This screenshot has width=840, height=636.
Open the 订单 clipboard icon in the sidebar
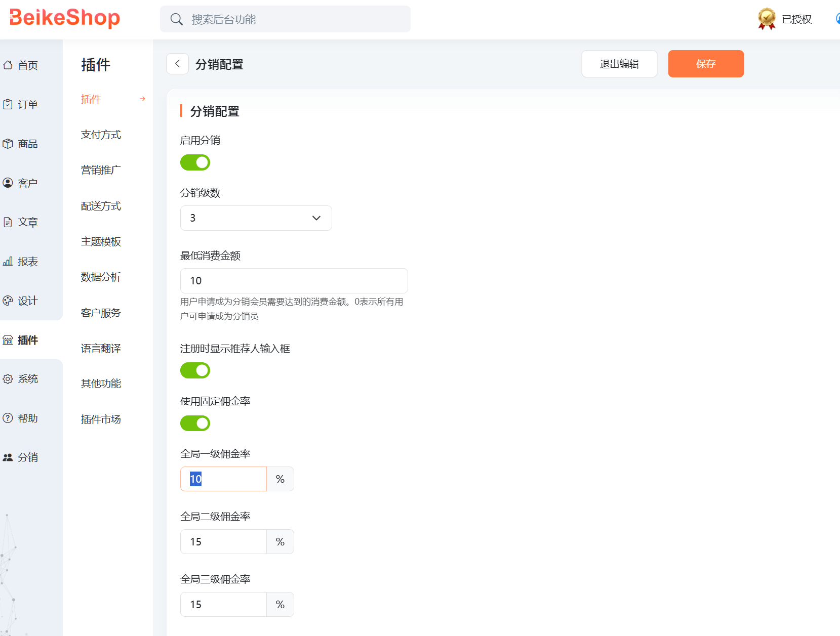point(8,105)
